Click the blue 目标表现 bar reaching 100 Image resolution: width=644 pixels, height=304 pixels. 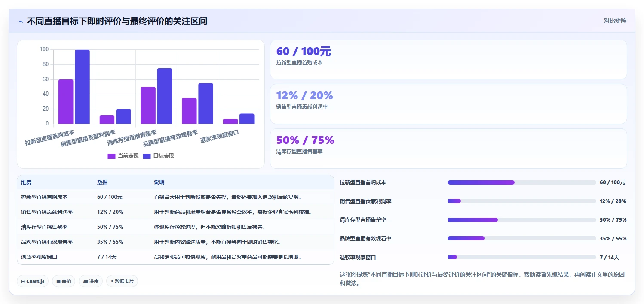(x=83, y=87)
